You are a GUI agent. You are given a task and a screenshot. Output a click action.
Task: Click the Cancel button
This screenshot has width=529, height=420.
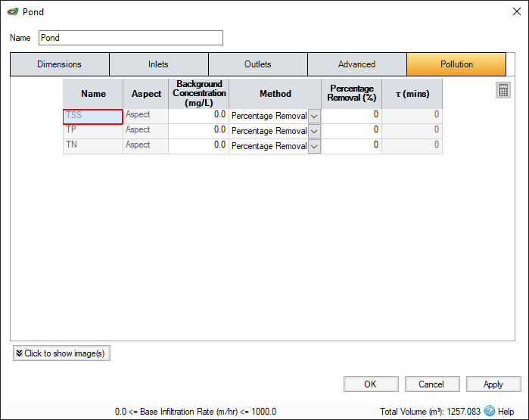pos(432,384)
